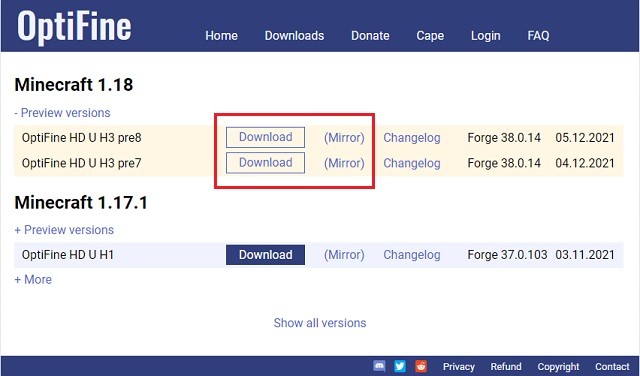Open the Discord icon in footer
The width and height of the screenshot is (640, 376).
[379, 366]
